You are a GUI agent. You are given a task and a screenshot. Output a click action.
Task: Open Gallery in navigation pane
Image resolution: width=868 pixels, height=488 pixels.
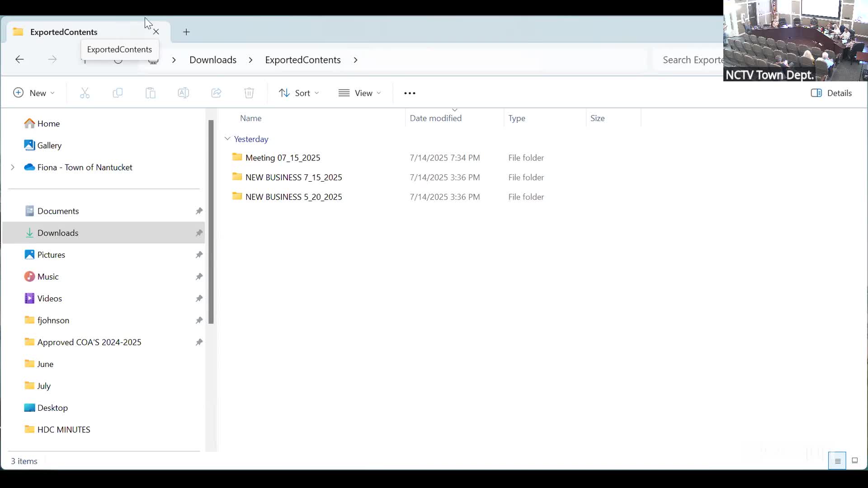pos(43,145)
